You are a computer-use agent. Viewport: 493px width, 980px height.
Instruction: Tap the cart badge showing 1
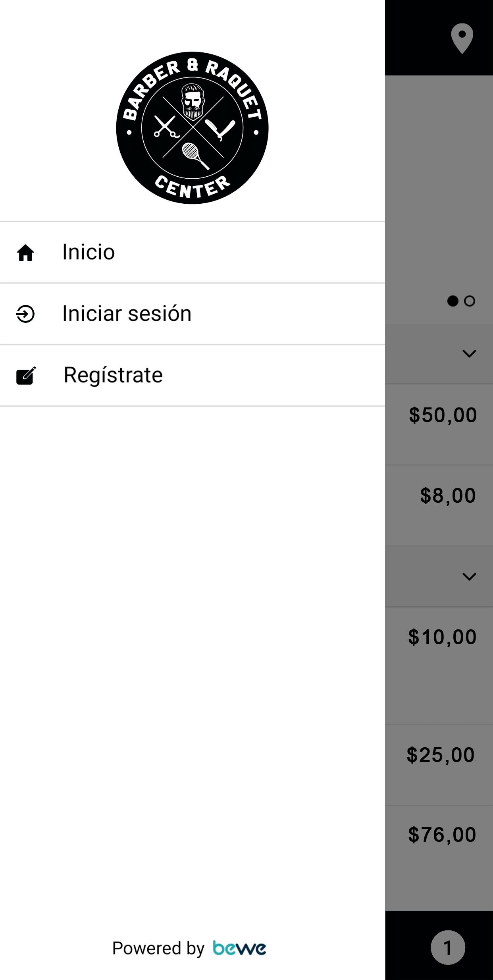(448, 947)
